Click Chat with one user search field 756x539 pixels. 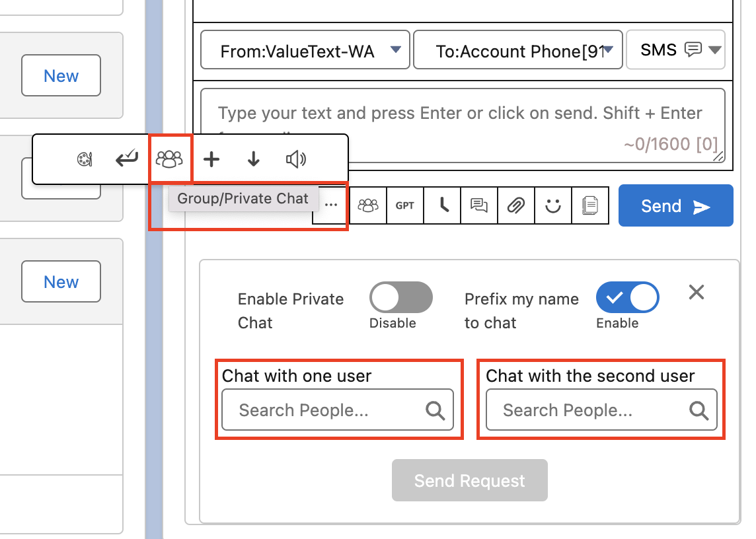pyautogui.click(x=338, y=410)
